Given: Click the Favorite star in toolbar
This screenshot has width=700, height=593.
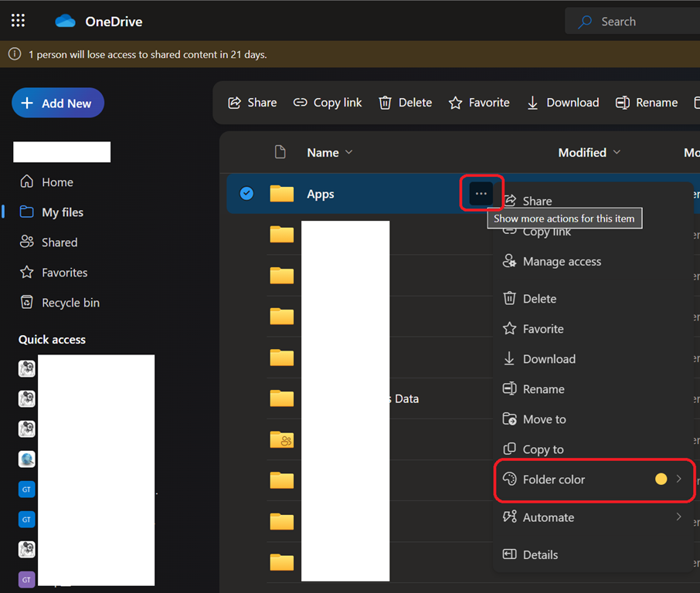Looking at the screenshot, I should coord(456,103).
